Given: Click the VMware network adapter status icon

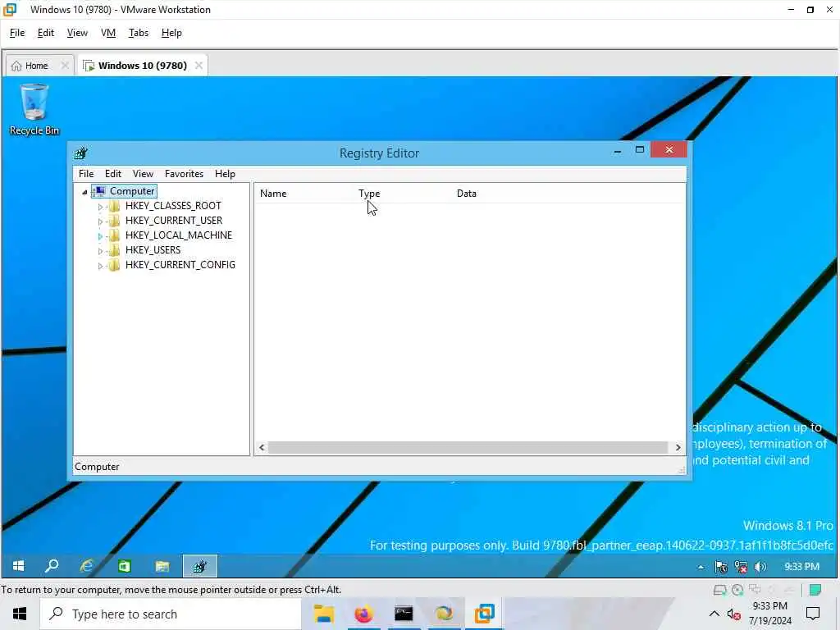Looking at the screenshot, I should pos(755,590).
